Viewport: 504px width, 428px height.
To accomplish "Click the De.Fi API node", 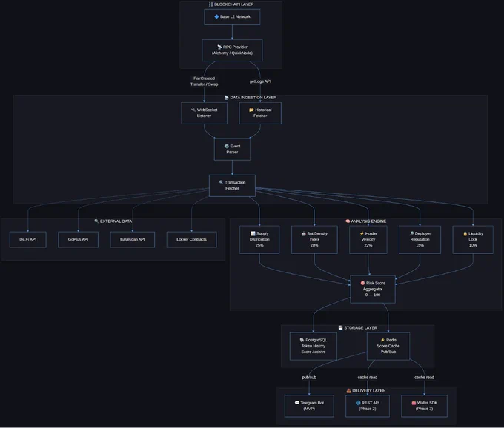I will tap(28, 239).
